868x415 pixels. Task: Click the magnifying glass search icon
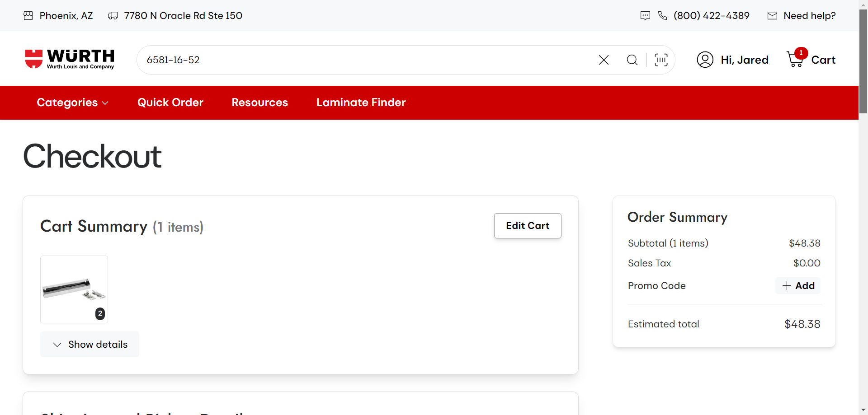pos(632,60)
